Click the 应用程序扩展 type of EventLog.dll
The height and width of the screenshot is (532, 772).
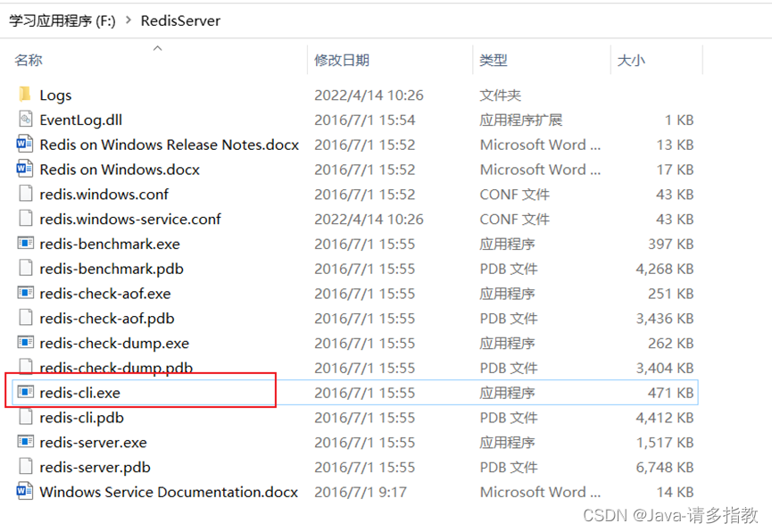[x=521, y=120]
